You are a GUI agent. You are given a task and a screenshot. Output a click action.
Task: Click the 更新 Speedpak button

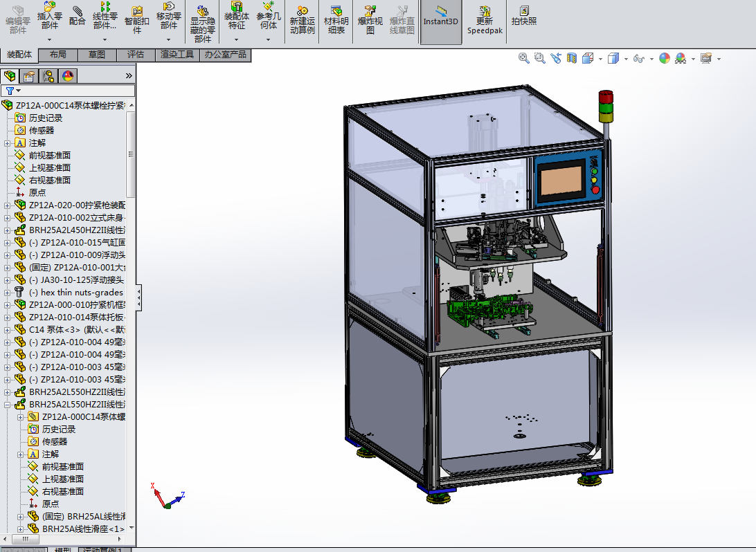click(485, 19)
